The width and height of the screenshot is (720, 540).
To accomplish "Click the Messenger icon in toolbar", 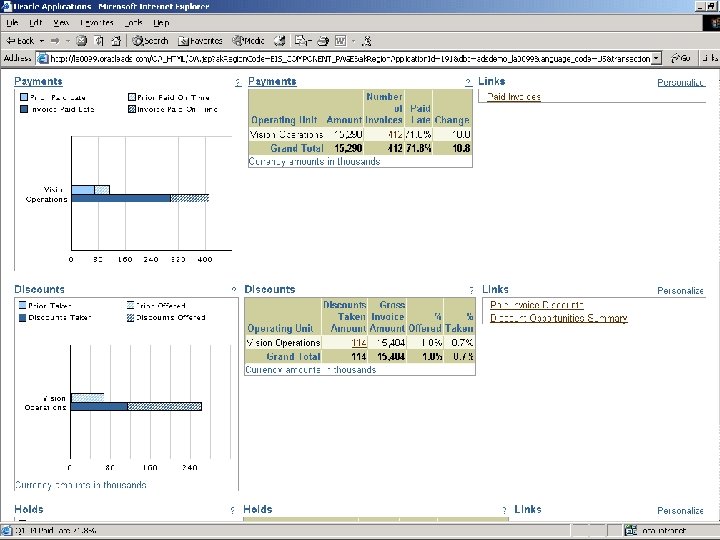I will [x=366, y=41].
